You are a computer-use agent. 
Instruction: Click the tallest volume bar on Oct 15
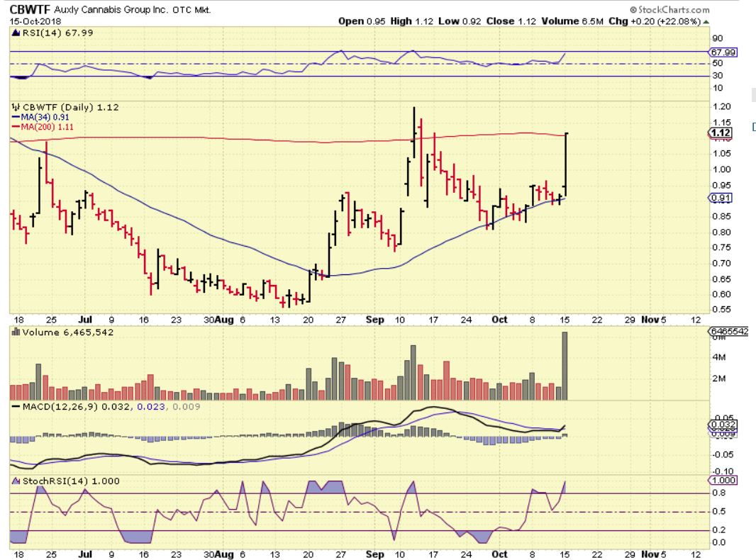[565, 366]
